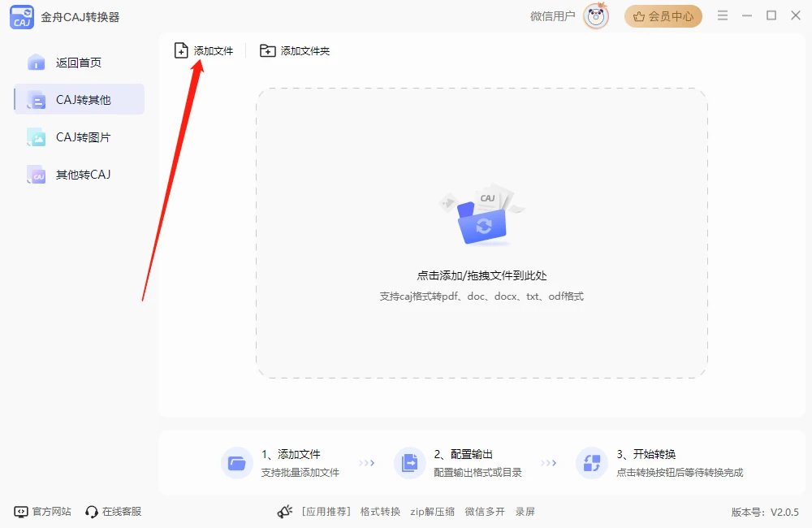Click the 3、开始转换 step title
Image resolution: width=812 pixels, height=528 pixels.
click(646, 454)
